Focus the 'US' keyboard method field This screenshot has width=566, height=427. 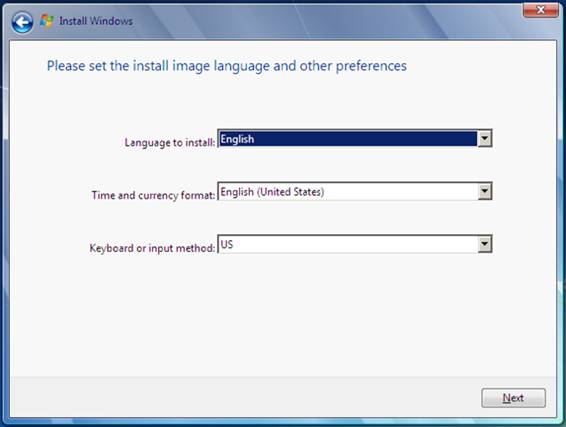[348, 244]
